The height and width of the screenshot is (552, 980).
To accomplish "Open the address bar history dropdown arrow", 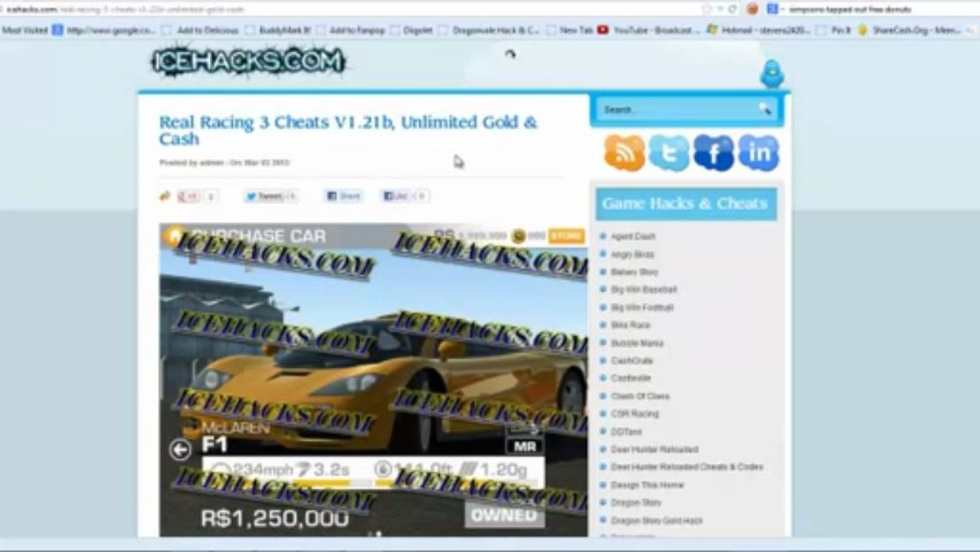I will point(720,9).
